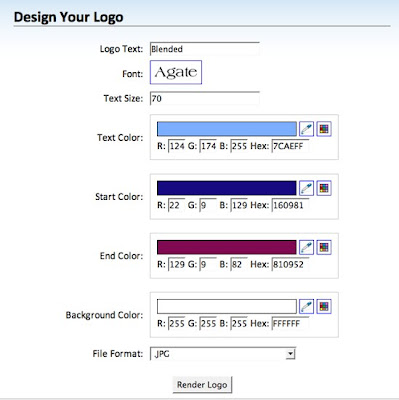Render the logo with the Render Logo button

coord(202,385)
